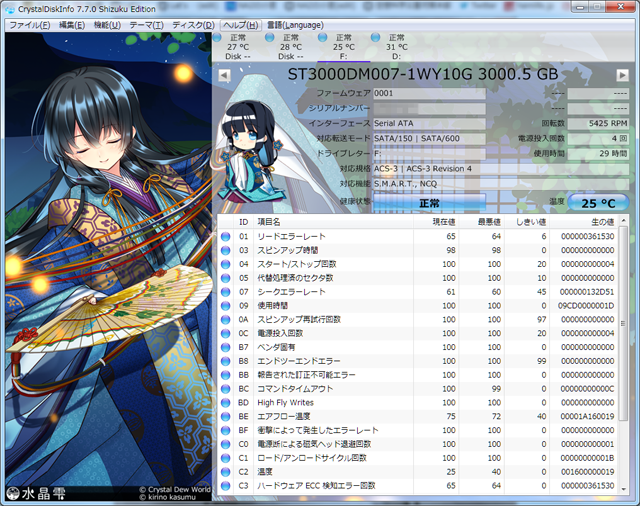
Task: Select the 27 °C Disk tab
Action: [238, 47]
